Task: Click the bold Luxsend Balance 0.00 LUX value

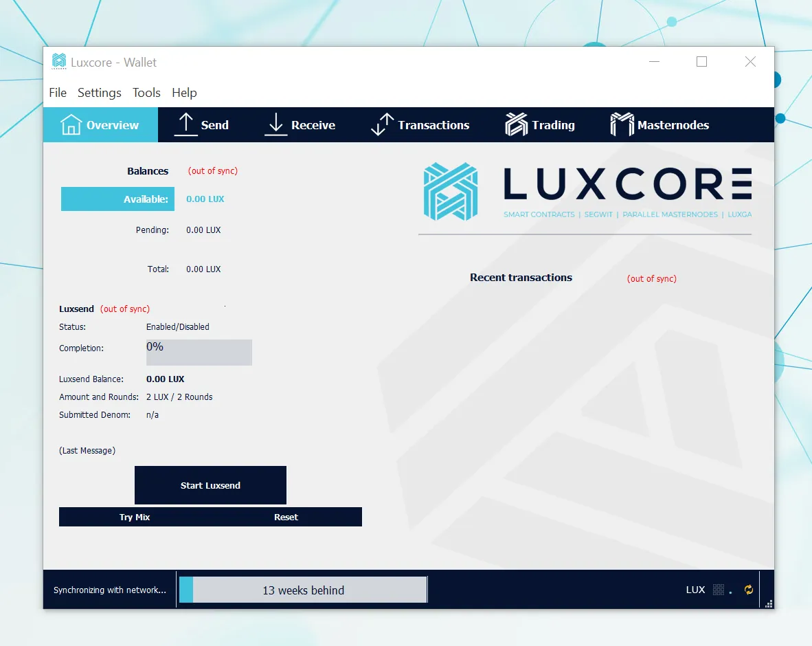Action: tap(165, 379)
